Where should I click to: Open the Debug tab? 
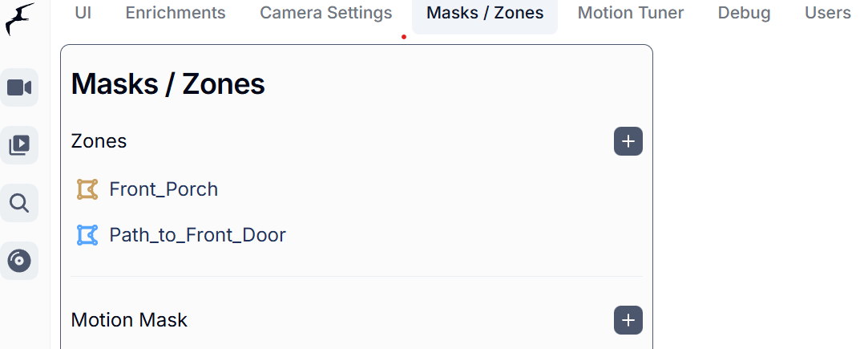(x=744, y=13)
